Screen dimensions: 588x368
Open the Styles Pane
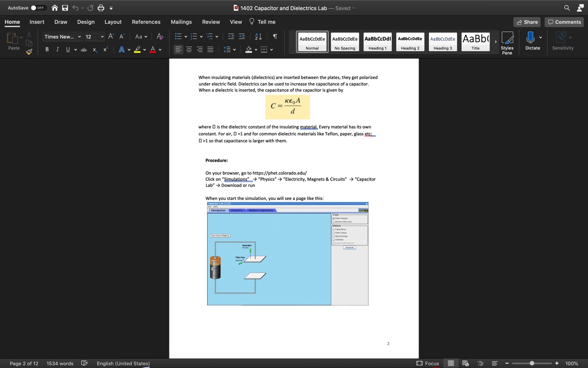pos(507,42)
